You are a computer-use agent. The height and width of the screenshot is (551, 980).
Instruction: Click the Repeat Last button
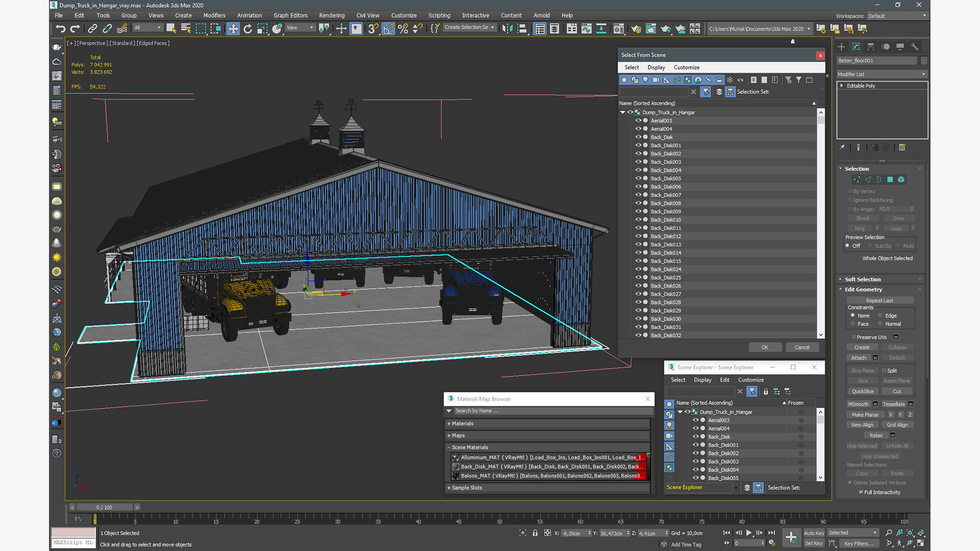[x=879, y=301]
